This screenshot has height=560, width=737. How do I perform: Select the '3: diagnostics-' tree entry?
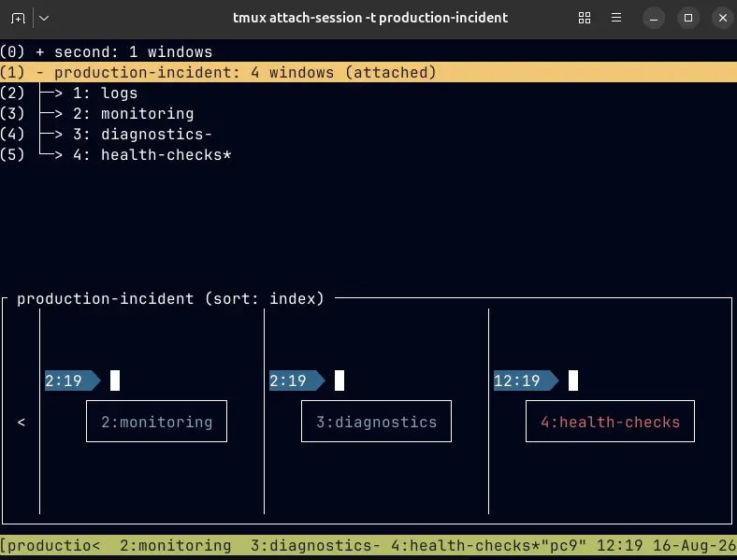pos(142,135)
